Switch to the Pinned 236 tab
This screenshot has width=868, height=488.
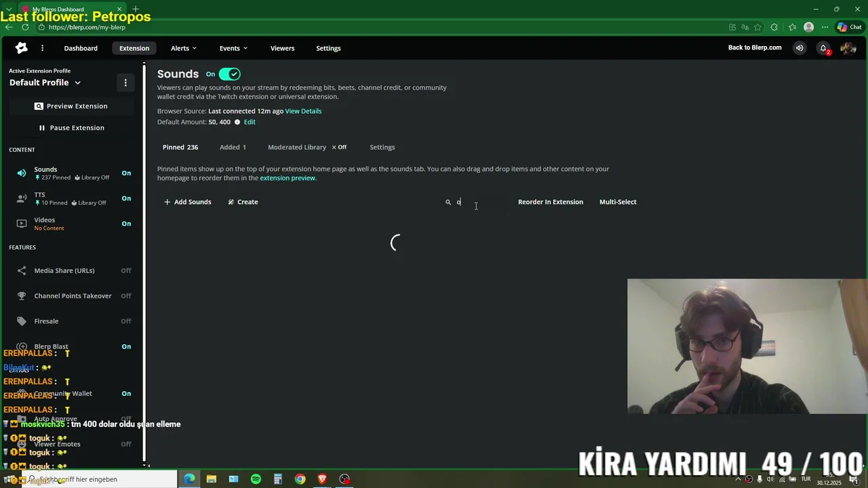[x=180, y=147]
